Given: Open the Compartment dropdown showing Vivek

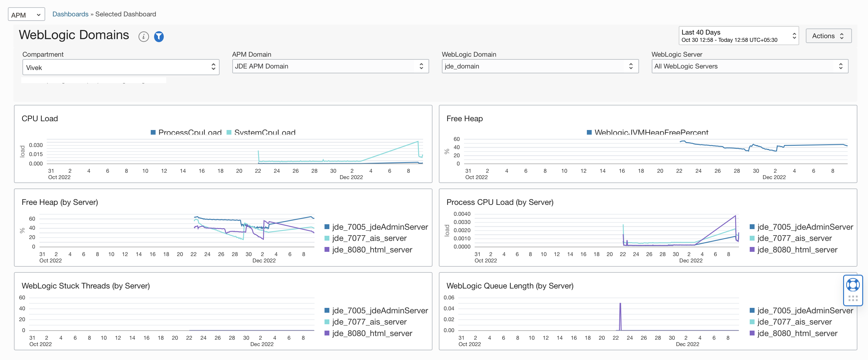Looking at the screenshot, I should 121,67.
